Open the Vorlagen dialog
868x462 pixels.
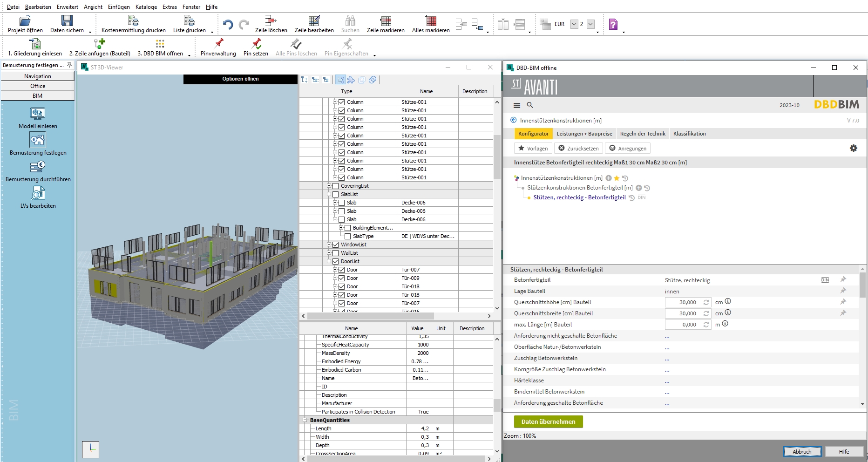[x=533, y=148]
